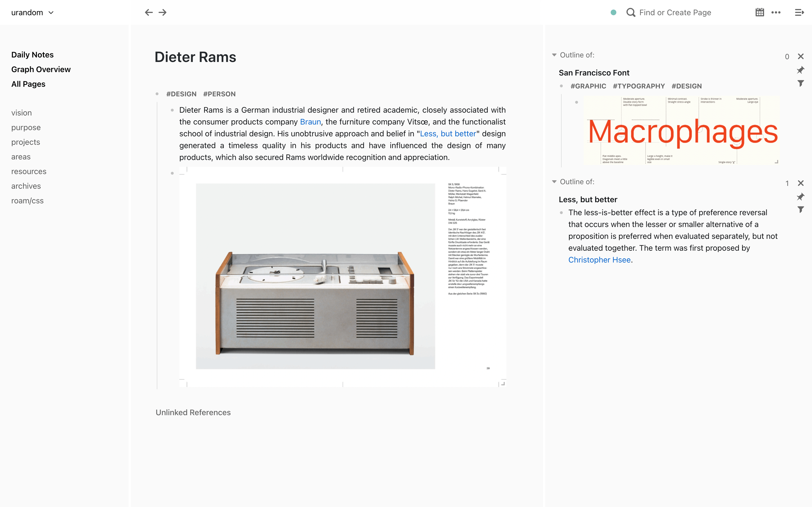Pin the San Francisco Font sidebar window
Viewport: 812px width, 507px height.
(x=801, y=70)
